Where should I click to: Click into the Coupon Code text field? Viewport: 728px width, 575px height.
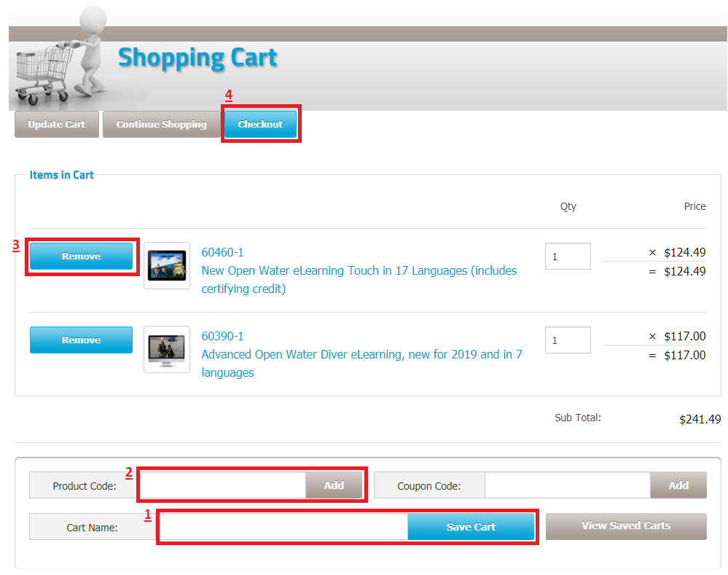(x=567, y=485)
